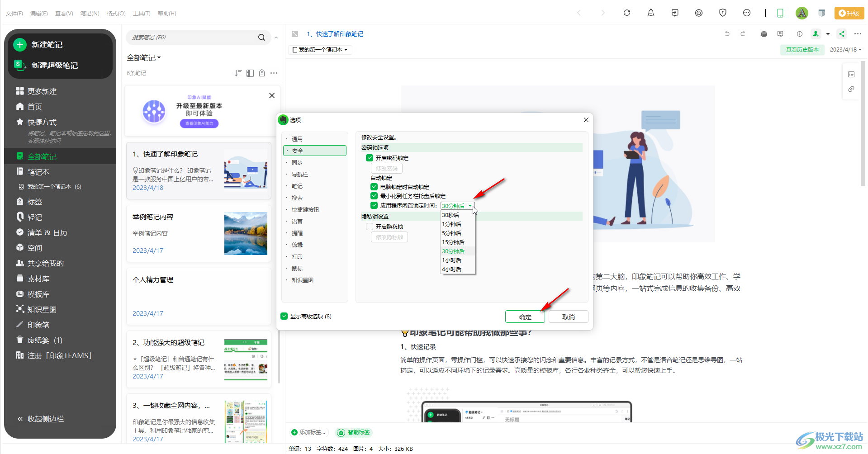
Task: Click the green mobile phone icon
Action: coord(780,13)
